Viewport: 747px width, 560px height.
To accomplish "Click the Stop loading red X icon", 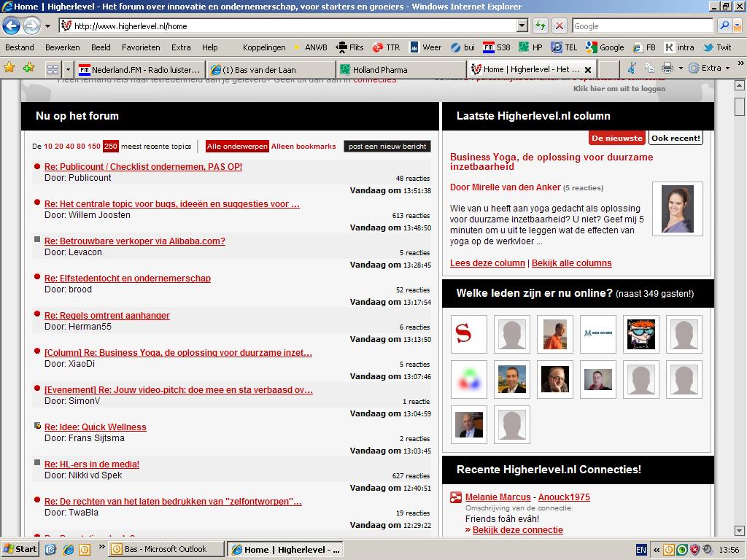I will coord(560,26).
